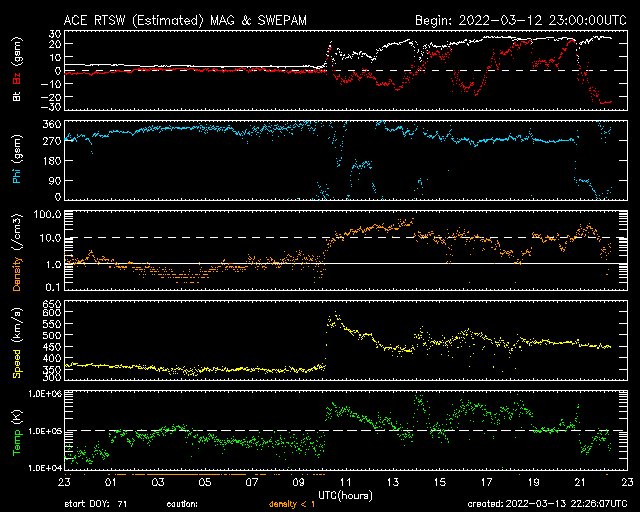
Task: Click the '-30' Bz tick label
Action: (50, 107)
